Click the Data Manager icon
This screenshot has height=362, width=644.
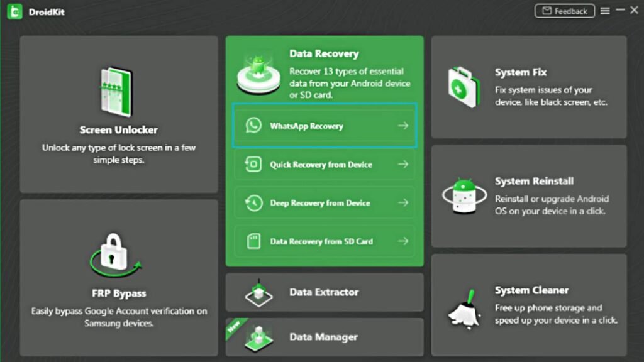point(258,338)
